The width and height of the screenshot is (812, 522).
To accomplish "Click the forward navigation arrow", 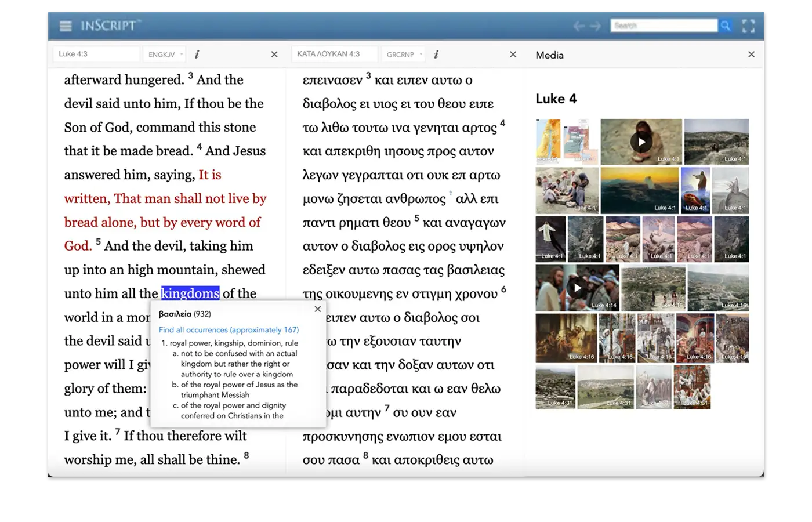I will click(x=595, y=26).
